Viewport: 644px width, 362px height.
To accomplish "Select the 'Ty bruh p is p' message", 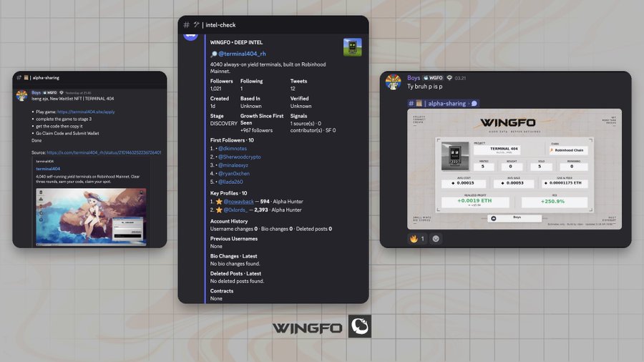I will (x=424, y=87).
